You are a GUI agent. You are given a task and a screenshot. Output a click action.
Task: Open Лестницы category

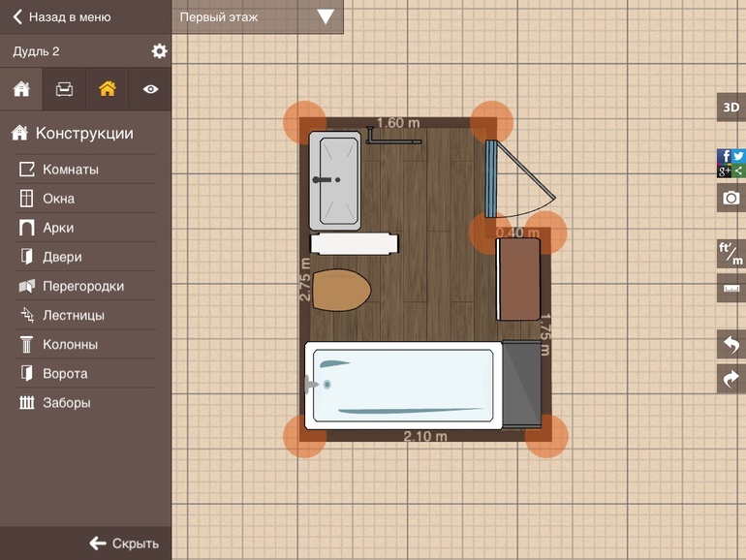point(74,315)
